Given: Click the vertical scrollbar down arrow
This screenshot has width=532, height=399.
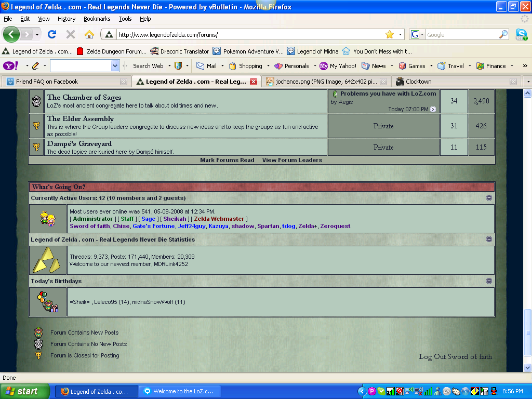Looking at the screenshot, I should 528,367.
